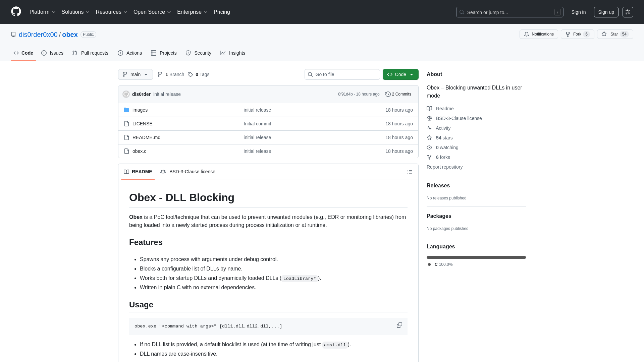This screenshot has width=644, height=362.
Task: Open the obex repository name link
Action: pos(70,35)
